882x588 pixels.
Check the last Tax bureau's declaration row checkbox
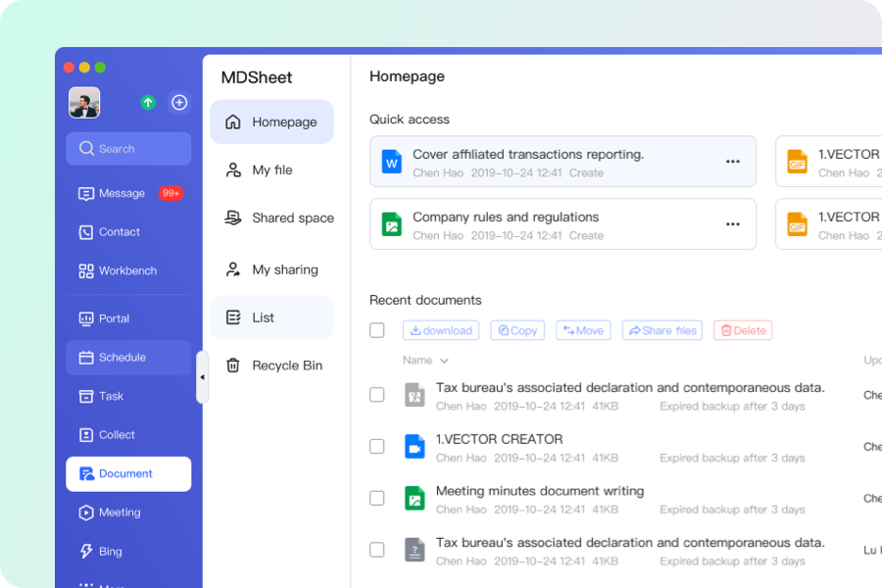point(377,550)
